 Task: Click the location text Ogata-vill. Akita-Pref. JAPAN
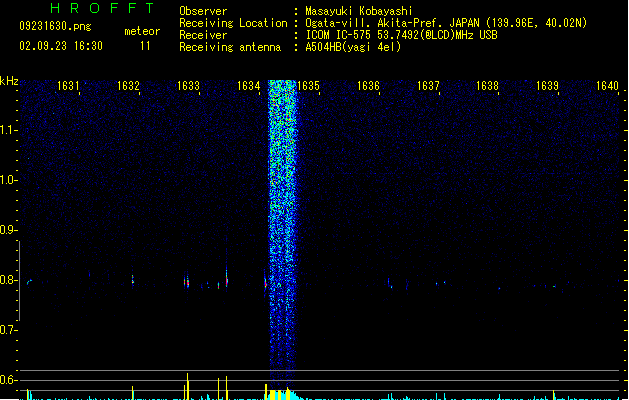392,23
